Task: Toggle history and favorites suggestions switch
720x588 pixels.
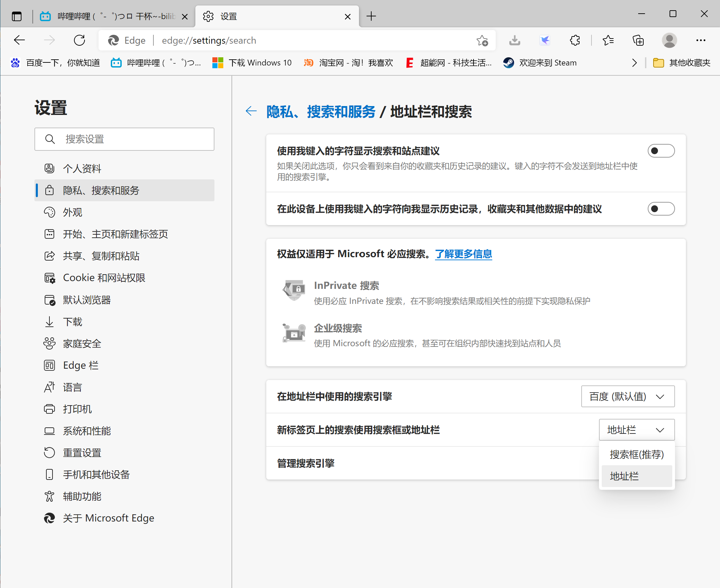Action: pos(661,209)
